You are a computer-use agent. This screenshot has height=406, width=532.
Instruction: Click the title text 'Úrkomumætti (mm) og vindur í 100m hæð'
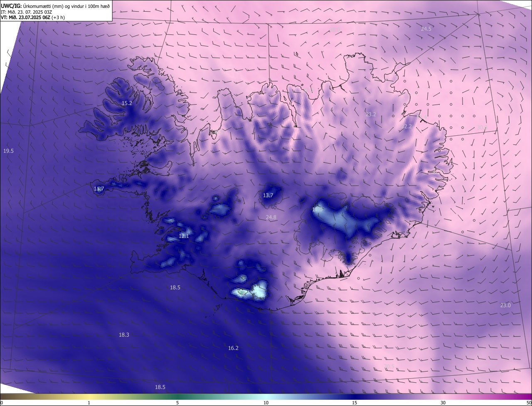point(66,6)
